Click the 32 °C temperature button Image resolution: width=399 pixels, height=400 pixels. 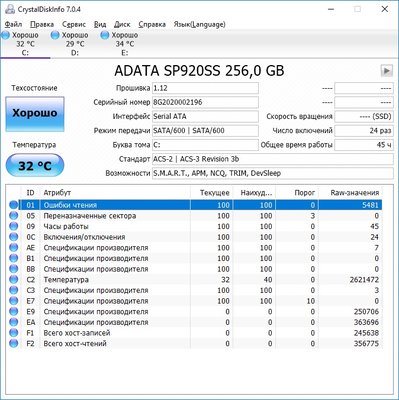(x=35, y=165)
